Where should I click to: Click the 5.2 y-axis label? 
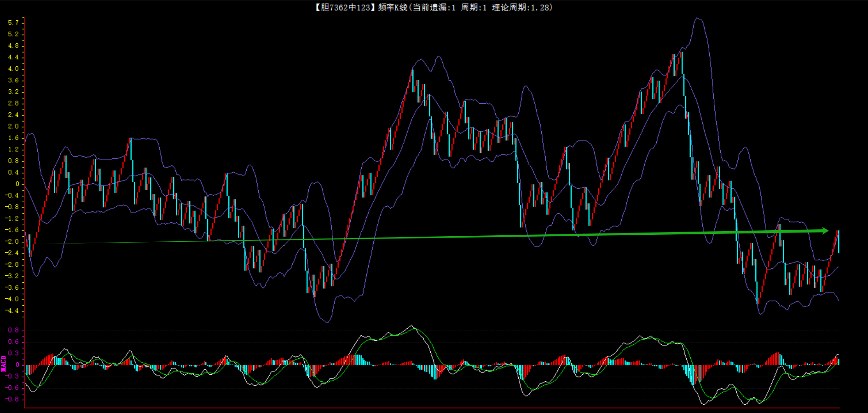coord(13,34)
